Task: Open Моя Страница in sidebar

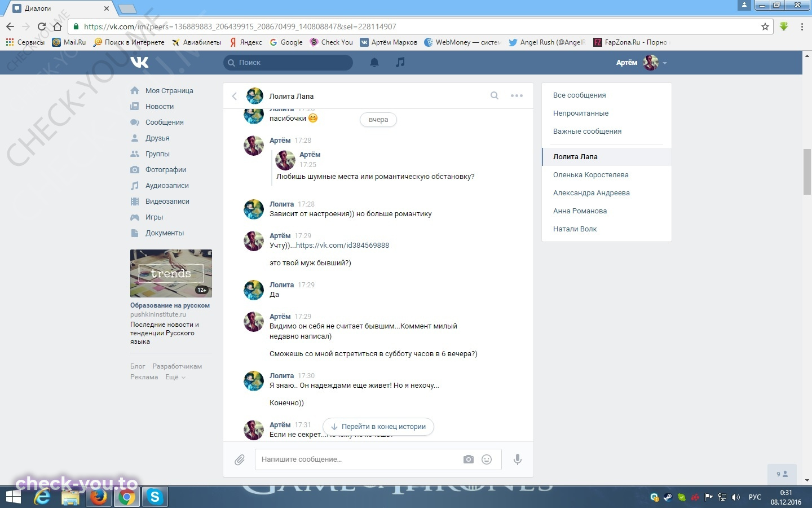Action: point(169,90)
